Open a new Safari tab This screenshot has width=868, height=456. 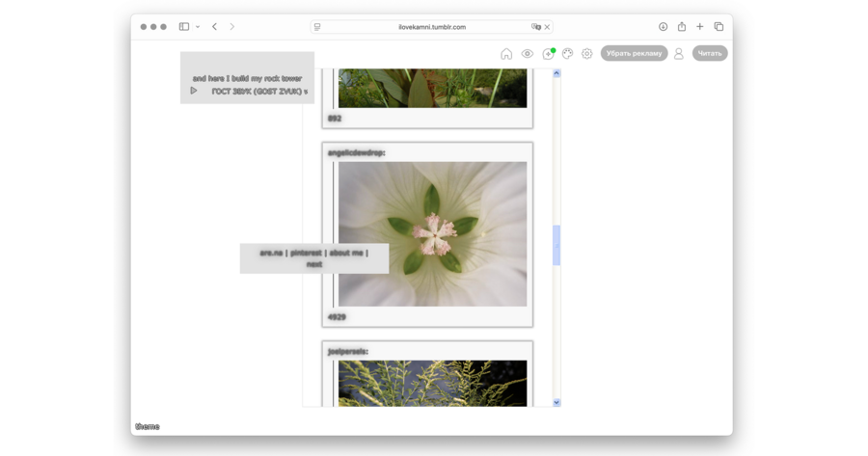(700, 27)
